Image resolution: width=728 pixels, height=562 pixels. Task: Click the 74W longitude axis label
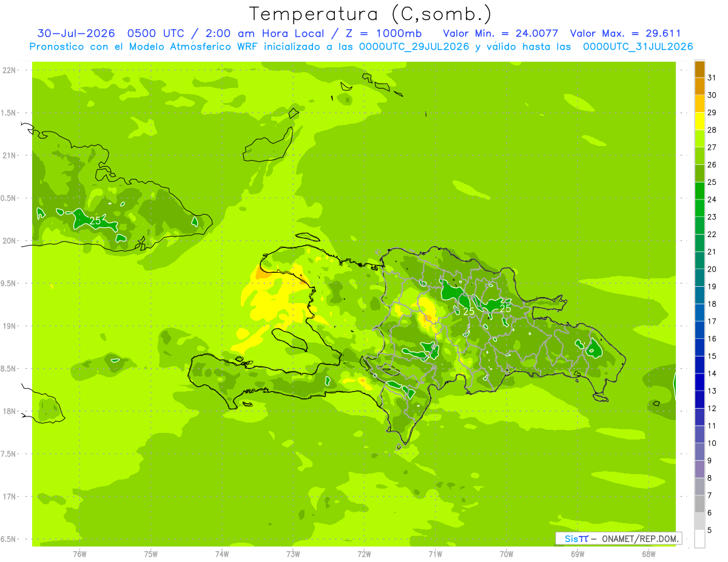pyautogui.click(x=222, y=554)
